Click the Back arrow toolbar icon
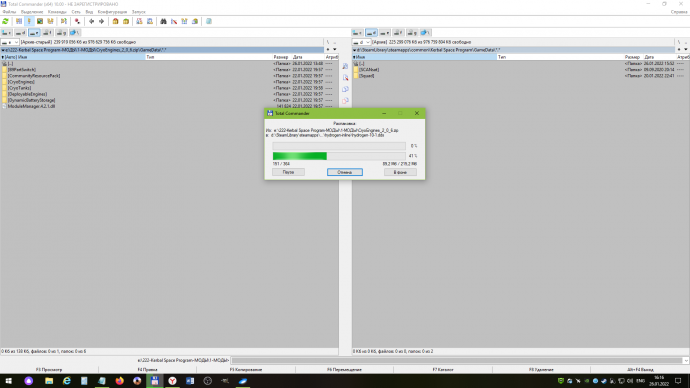Screen dimensions: 690x388 click(92, 21)
